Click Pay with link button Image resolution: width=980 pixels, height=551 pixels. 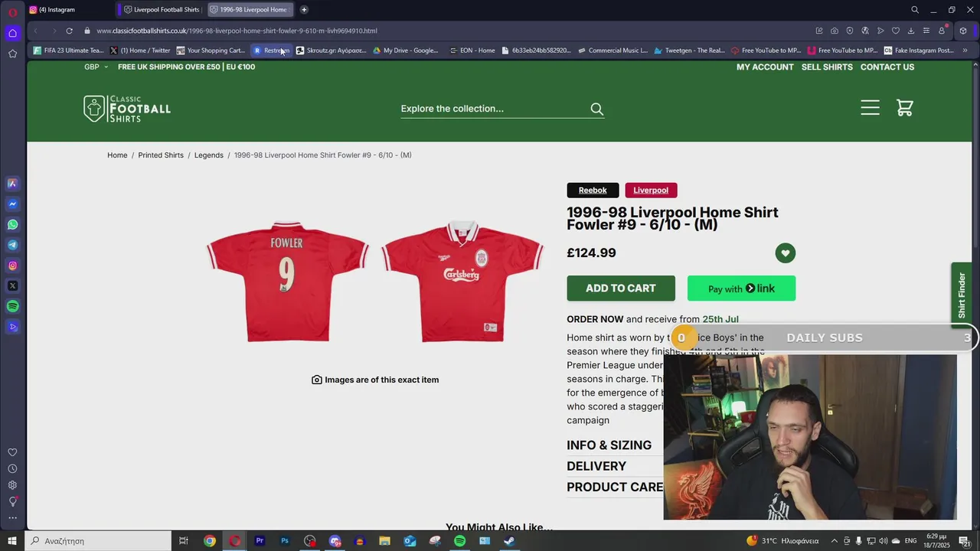tap(741, 289)
